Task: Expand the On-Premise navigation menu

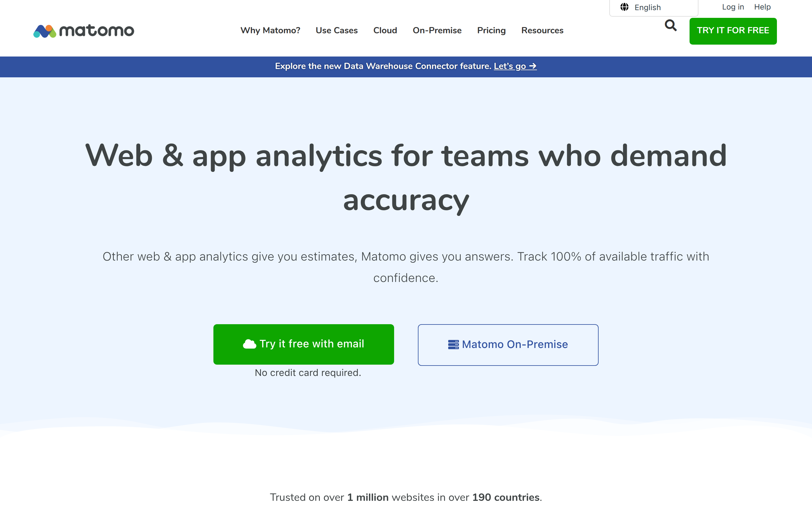Action: pos(437,31)
